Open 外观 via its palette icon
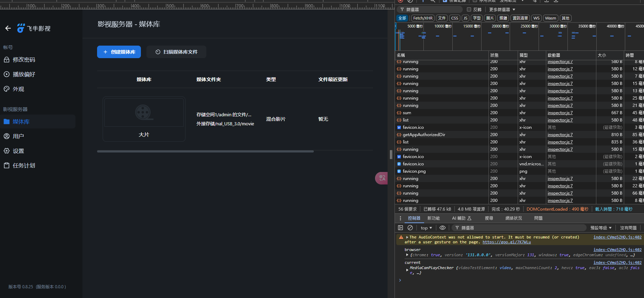Viewport: 644px width, 298px height. click(x=7, y=89)
